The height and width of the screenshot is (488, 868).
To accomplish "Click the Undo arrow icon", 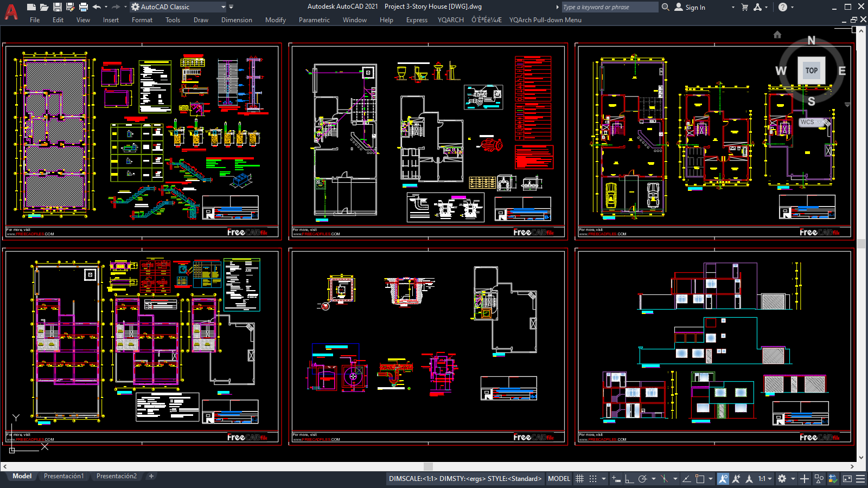I will [x=97, y=7].
